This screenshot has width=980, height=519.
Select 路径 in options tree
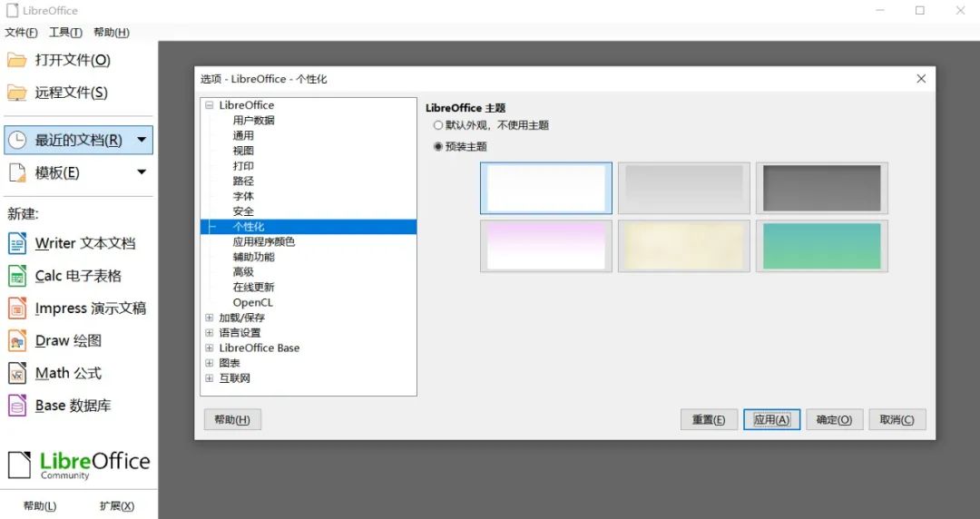pos(243,181)
